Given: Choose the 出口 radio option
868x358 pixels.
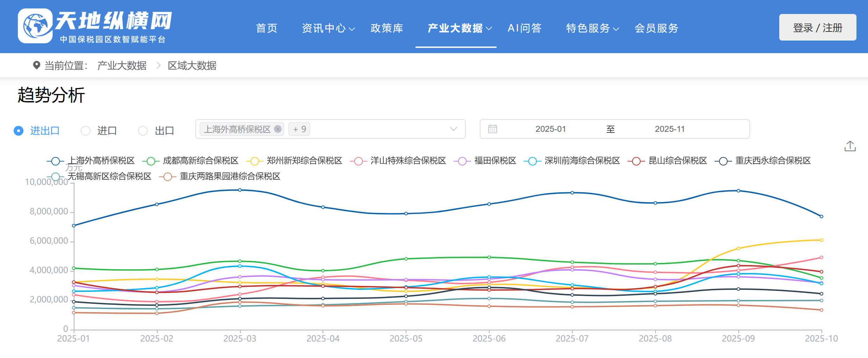Looking at the screenshot, I should (x=143, y=131).
